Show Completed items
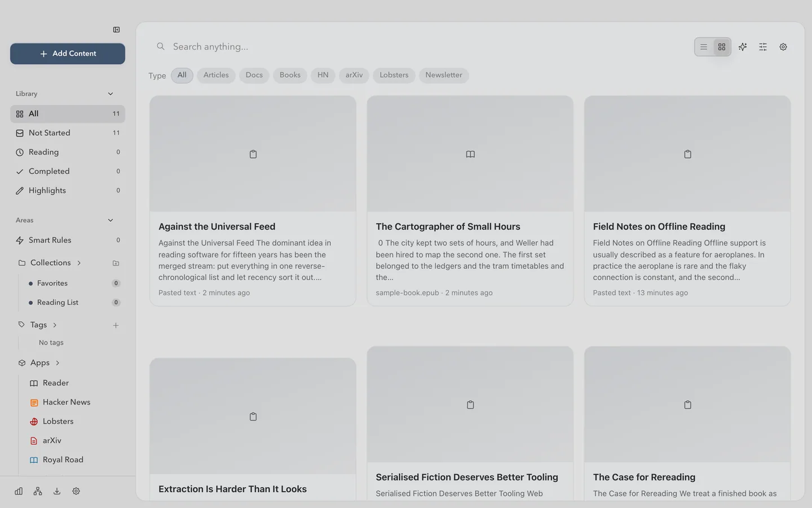 (68, 171)
